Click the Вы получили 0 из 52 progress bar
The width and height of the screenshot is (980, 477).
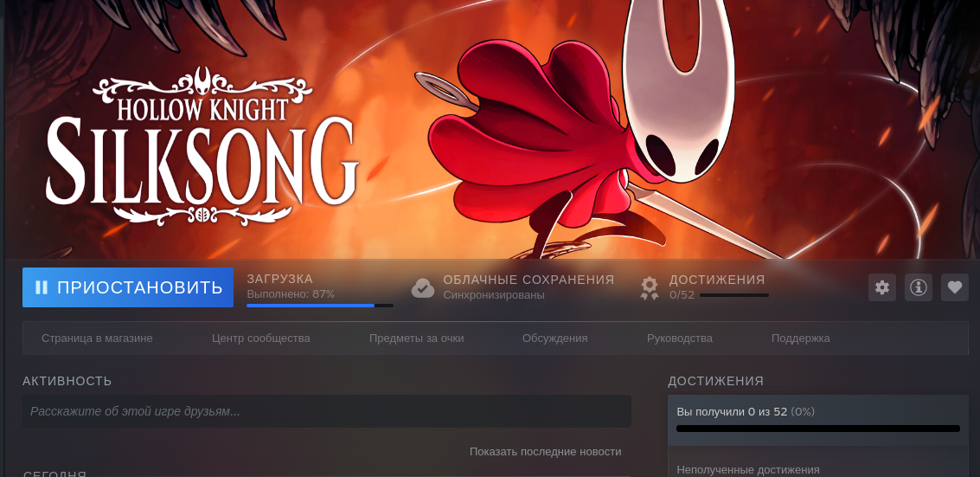[x=818, y=429]
